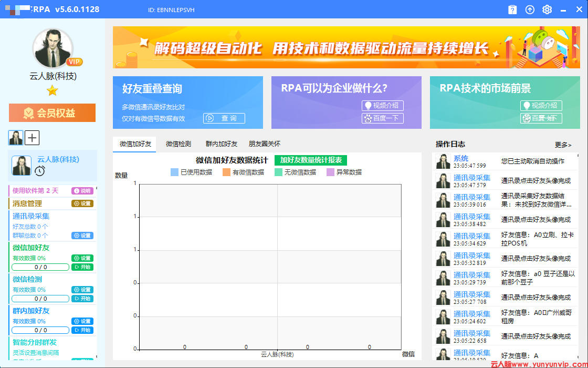
Task: Click 通讯录采集 sidebar heading
Action: 31,216
